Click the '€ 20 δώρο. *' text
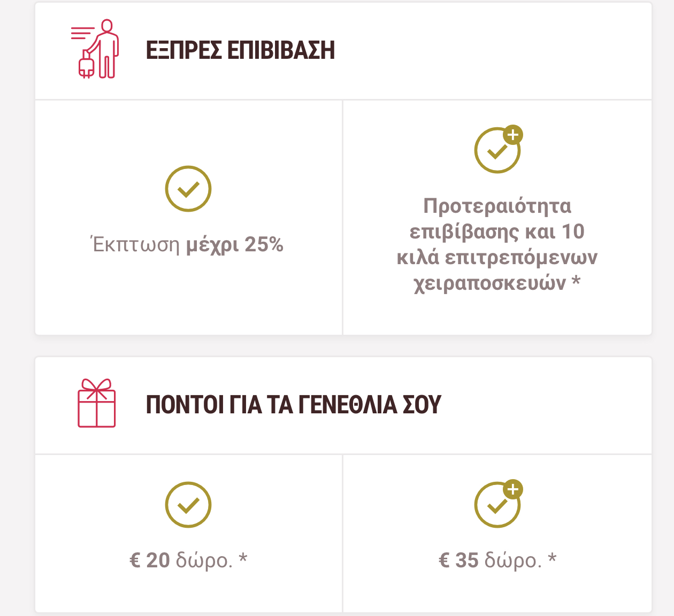This screenshot has width=674, height=616. 188,560
